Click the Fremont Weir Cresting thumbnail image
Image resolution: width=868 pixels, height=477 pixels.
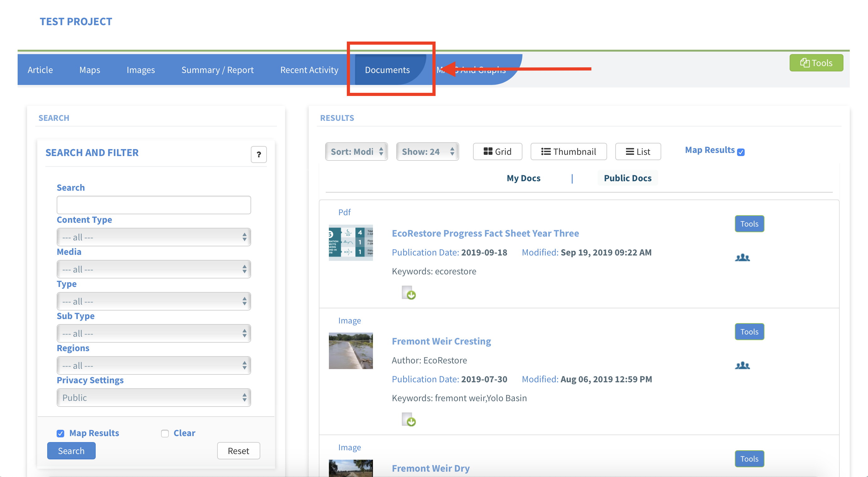coord(350,351)
